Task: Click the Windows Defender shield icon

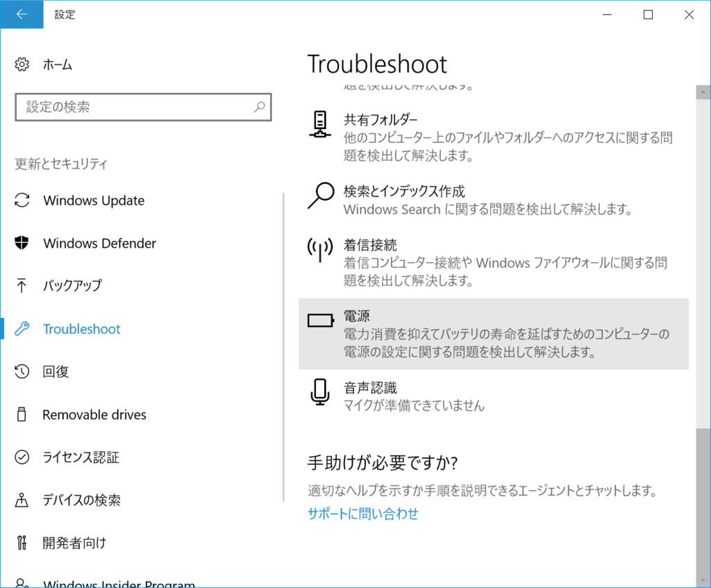Action: point(22,243)
